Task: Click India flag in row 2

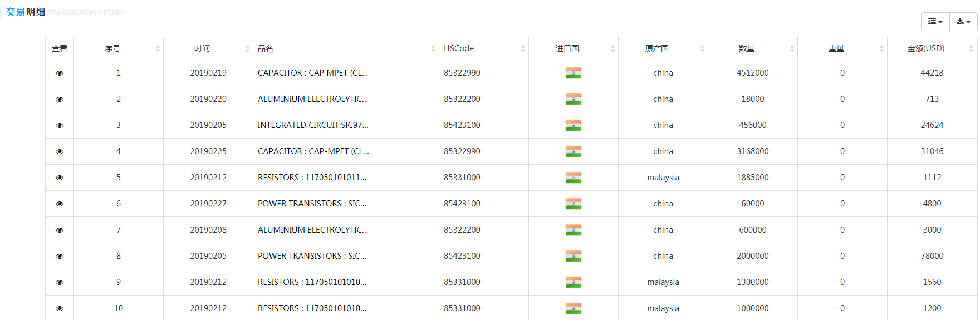Action: (x=573, y=99)
